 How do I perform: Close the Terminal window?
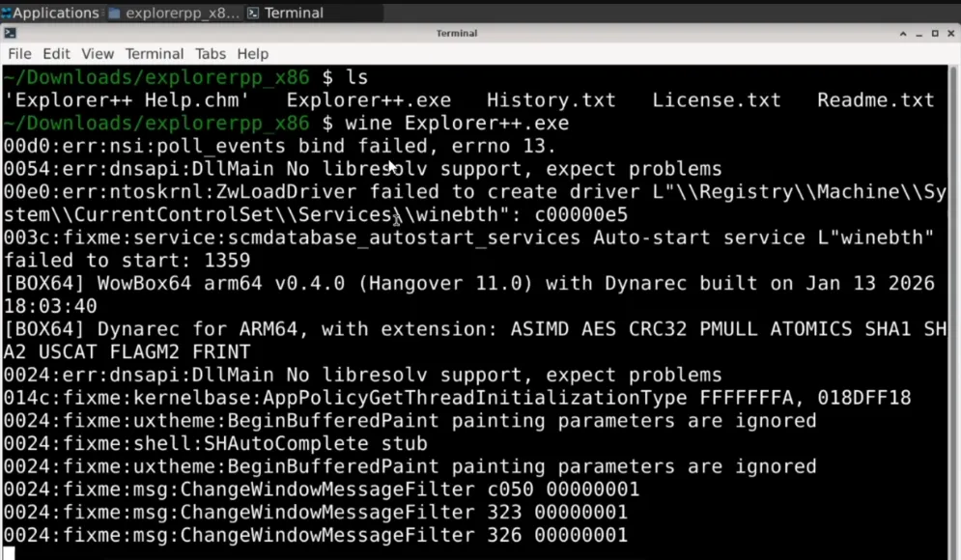click(950, 33)
